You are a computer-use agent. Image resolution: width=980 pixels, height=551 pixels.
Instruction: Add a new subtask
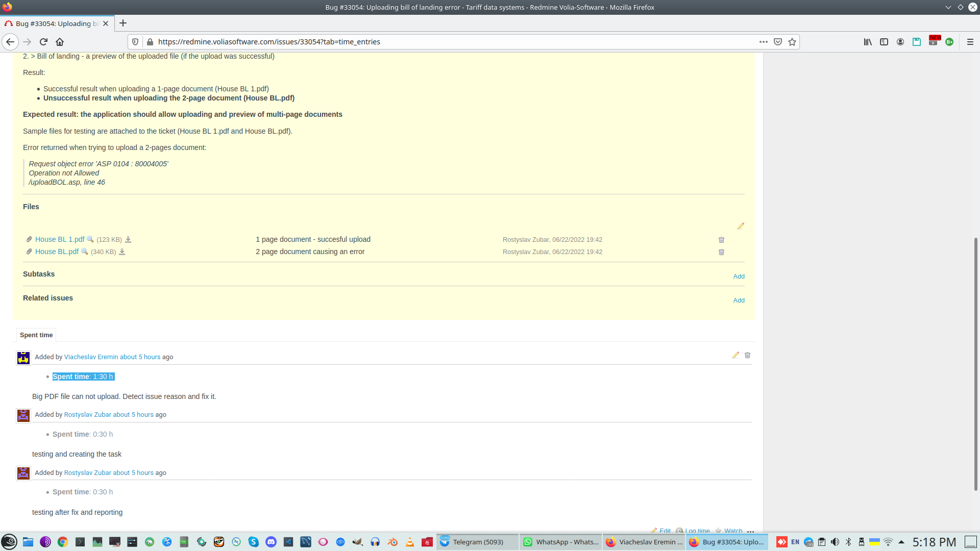[x=739, y=277]
